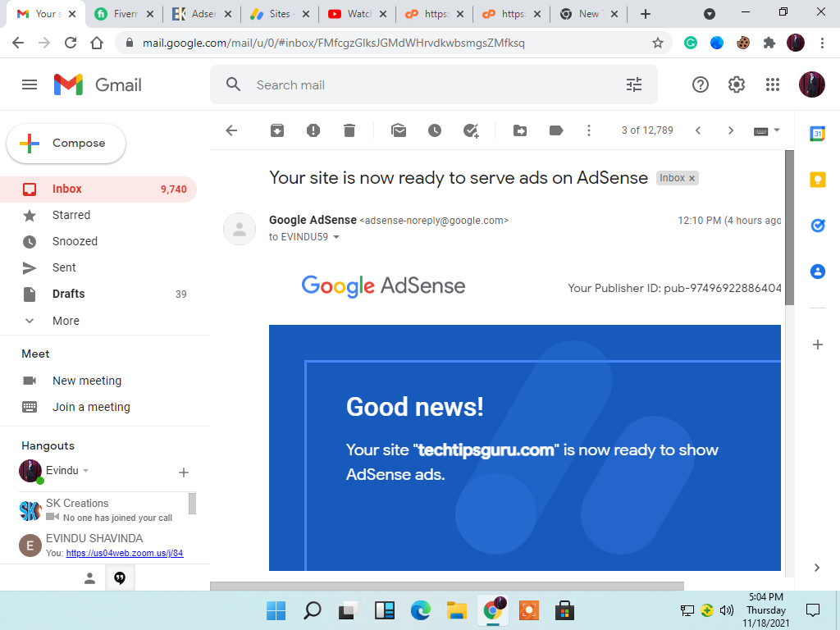The width and height of the screenshot is (840, 630).
Task: Open the three-dot More options in email toolbar
Action: 589,130
